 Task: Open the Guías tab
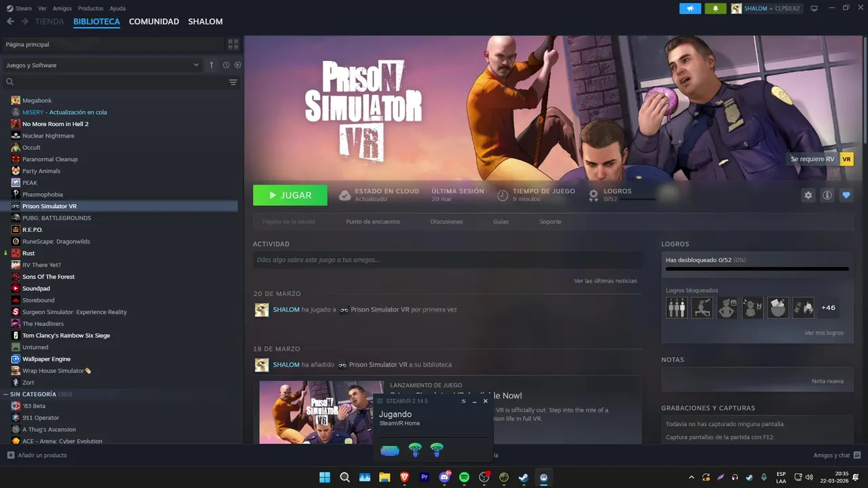pos(501,222)
